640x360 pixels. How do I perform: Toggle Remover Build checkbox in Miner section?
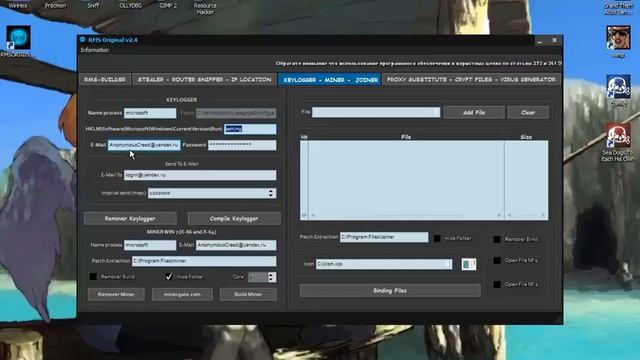93,277
